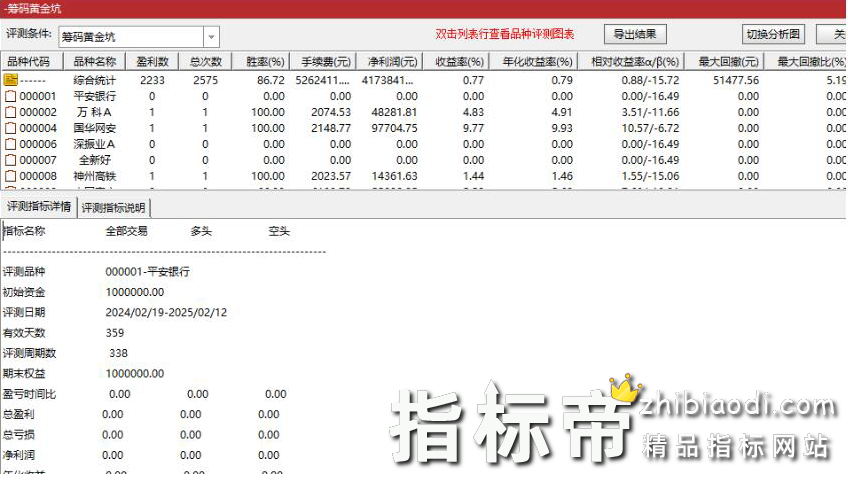Sort by the 盈利数 column header
848x491 pixels.
pyautogui.click(x=152, y=62)
